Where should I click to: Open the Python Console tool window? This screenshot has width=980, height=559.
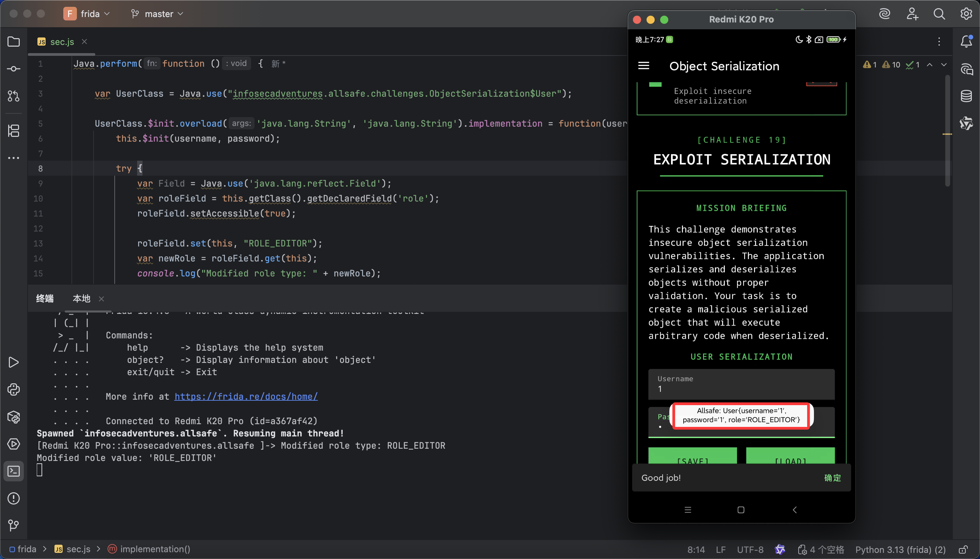(x=14, y=390)
